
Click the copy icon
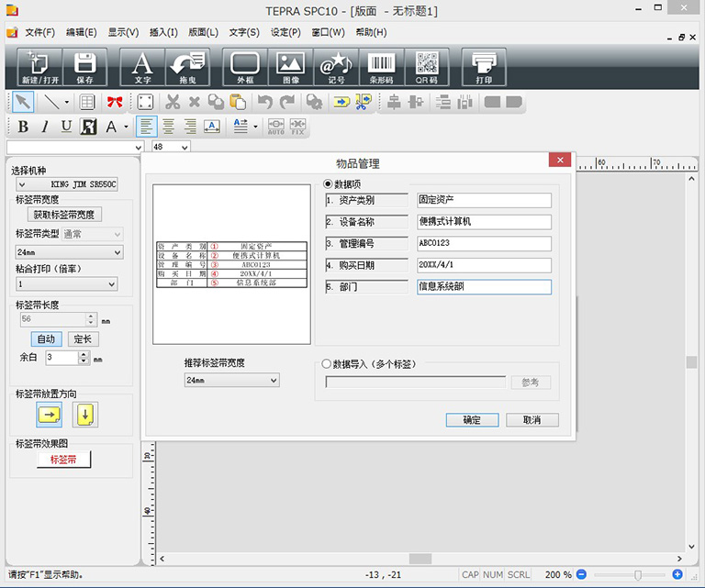(x=216, y=102)
